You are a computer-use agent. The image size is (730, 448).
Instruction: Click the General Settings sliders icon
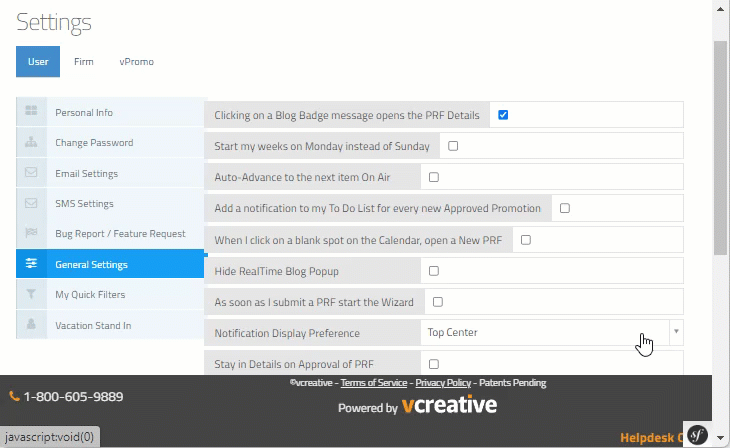point(31,263)
